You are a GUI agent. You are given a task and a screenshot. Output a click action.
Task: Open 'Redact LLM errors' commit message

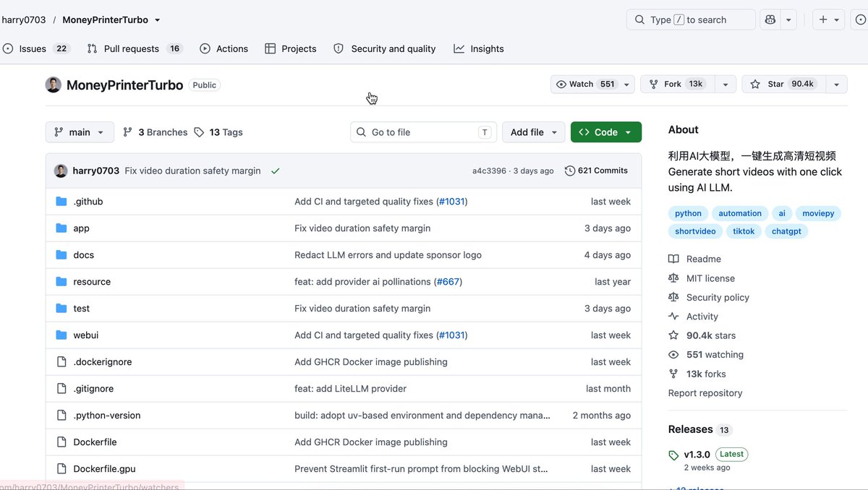[388, 255]
